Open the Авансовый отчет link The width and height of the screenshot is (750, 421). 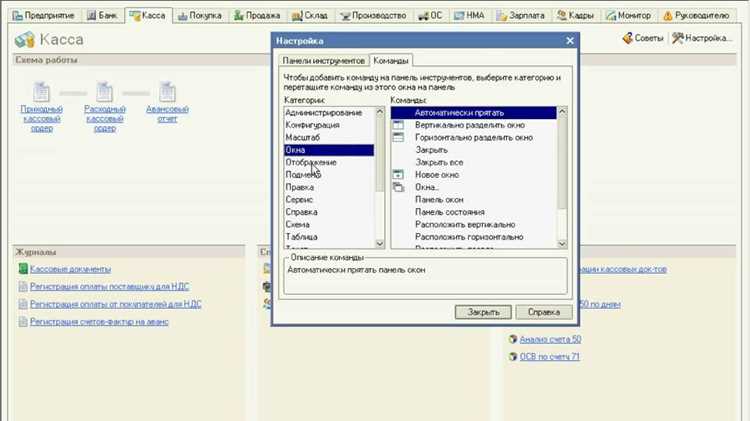click(167, 114)
